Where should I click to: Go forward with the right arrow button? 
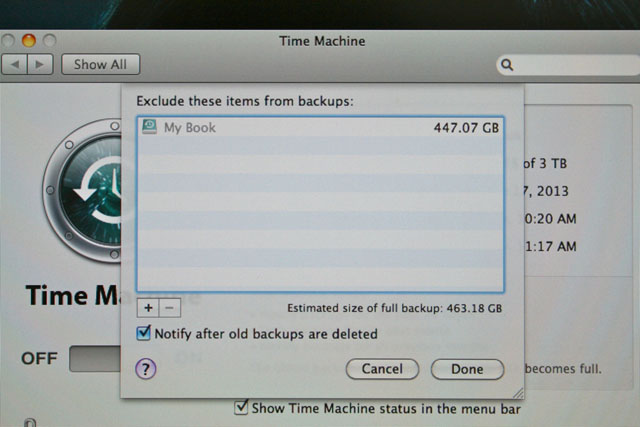coord(40,64)
